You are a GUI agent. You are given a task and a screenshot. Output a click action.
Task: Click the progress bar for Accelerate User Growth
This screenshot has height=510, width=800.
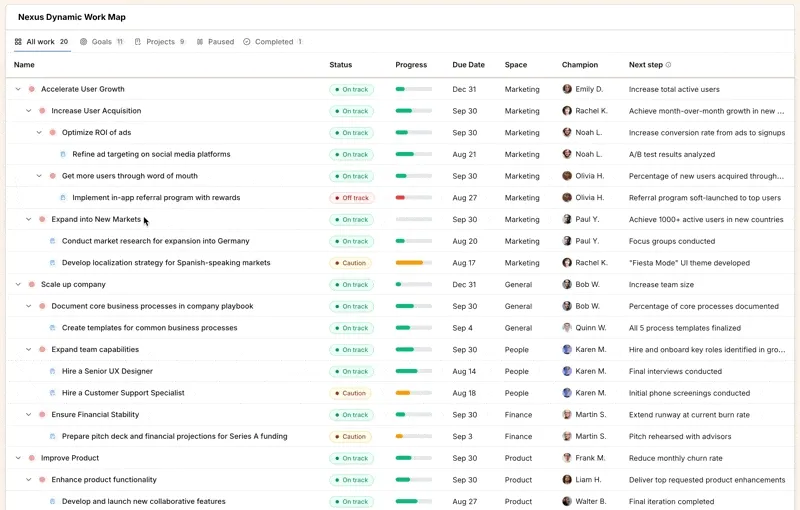(x=414, y=89)
